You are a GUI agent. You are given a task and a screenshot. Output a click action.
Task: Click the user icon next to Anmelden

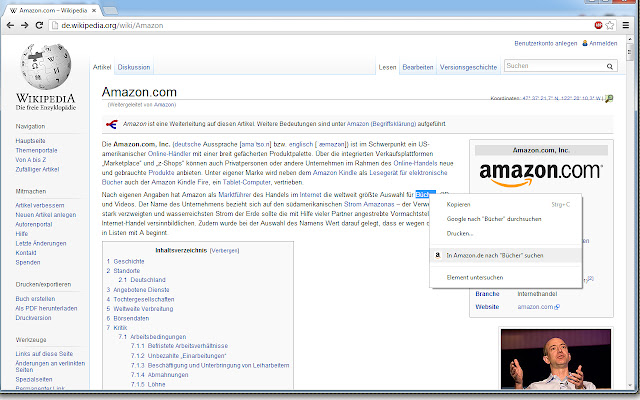point(584,43)
